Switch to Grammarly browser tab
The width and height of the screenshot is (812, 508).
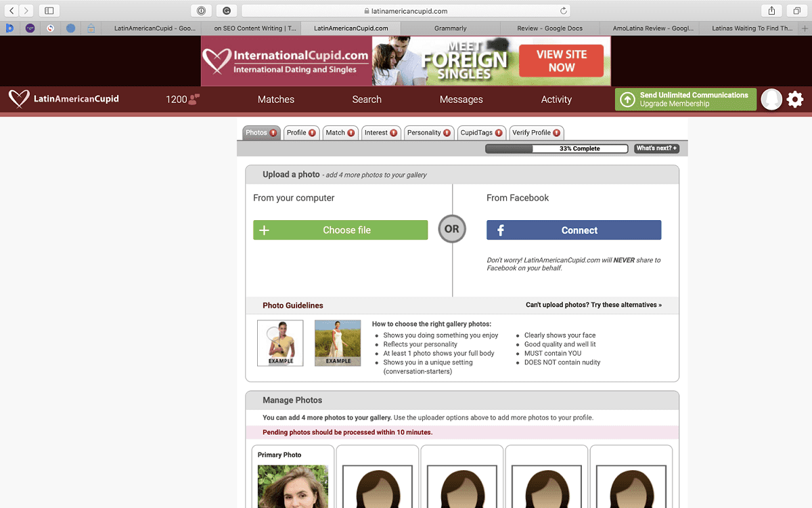tap(450, 28)
